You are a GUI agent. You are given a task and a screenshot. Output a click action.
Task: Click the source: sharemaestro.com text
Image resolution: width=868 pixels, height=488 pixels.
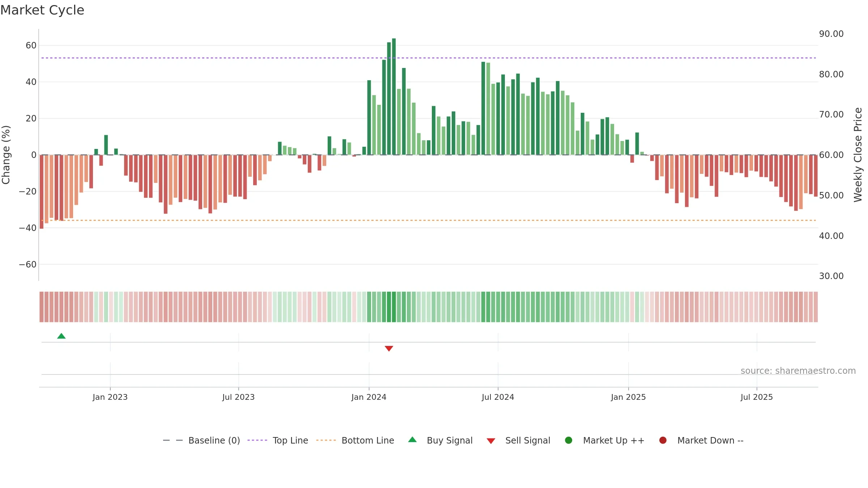click(x=798, y=371)
